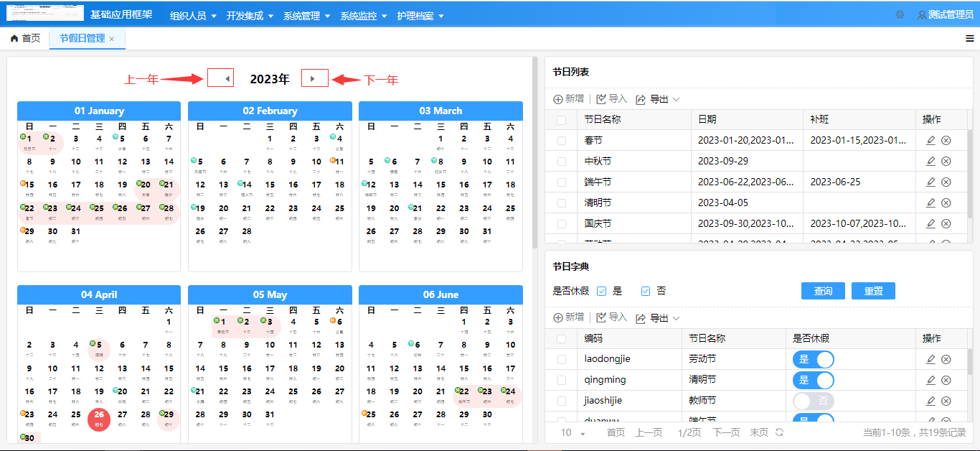Click the 查询 query button
This screenshot has width=980, height=451.
point(823,290)
